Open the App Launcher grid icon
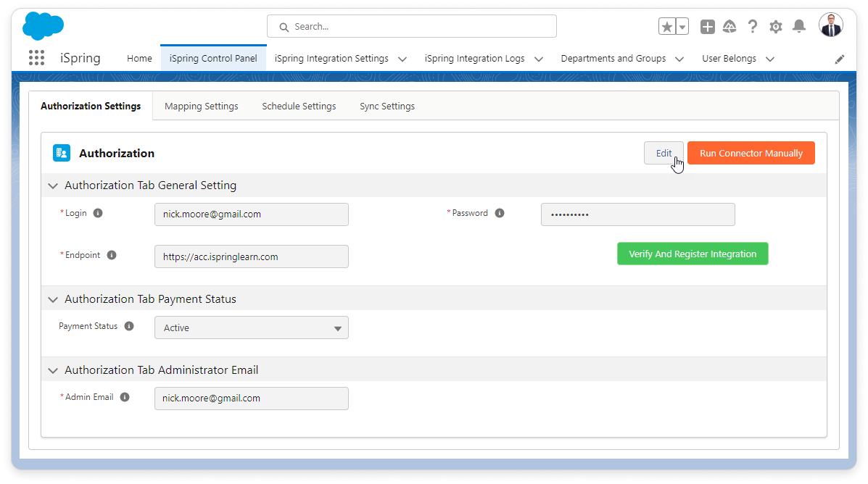868x484 pixels. 36,59
